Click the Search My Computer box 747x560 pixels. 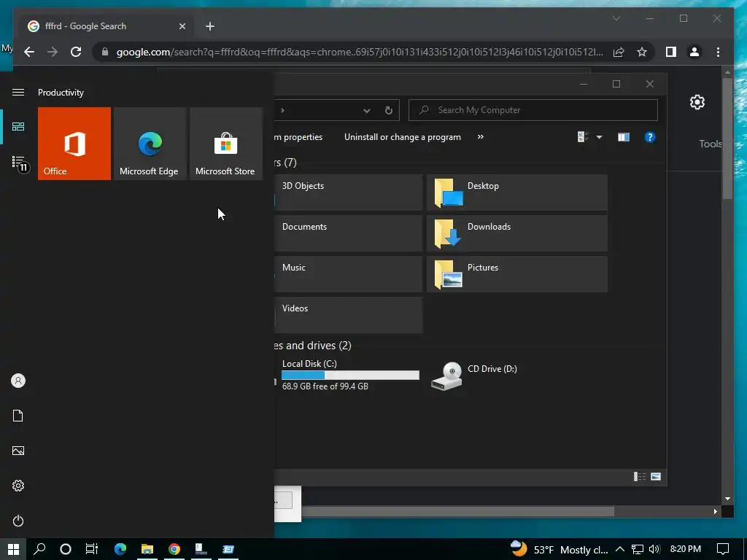533,110
